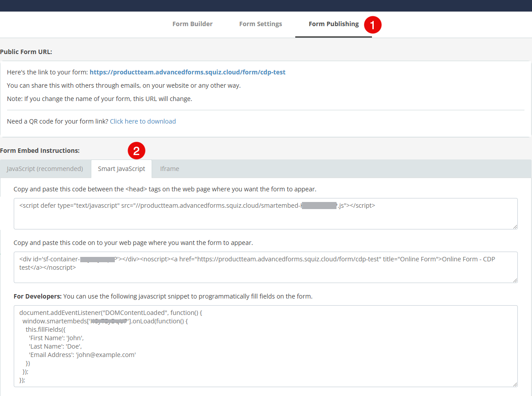
Task: Click the resize handle of the script code box
Action: 515,226
